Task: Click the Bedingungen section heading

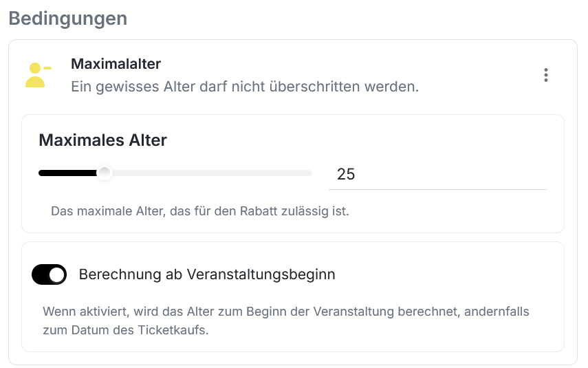Action: click(x=67, y=19)
